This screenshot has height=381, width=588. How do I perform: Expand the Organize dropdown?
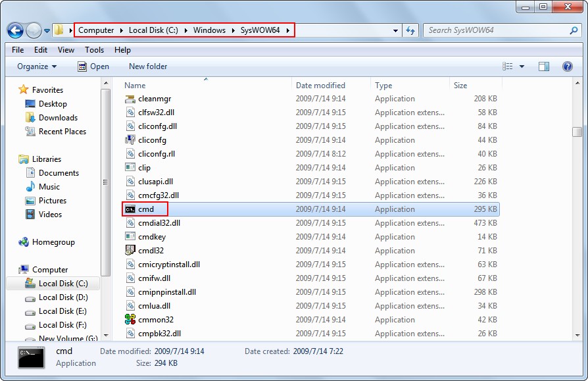click(x=37, y=66)
